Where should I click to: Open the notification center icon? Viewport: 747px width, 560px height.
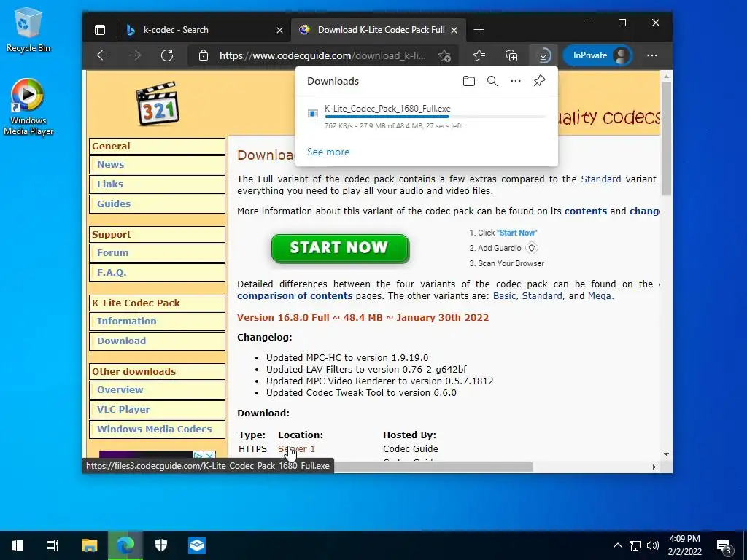click(724, 546)
